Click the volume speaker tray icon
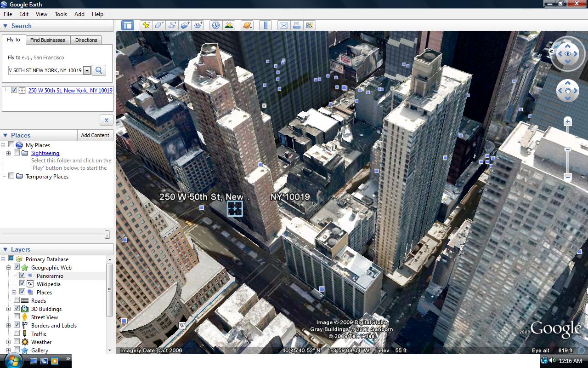Viewport: 588px width, 368px height. tap(552, 361)
